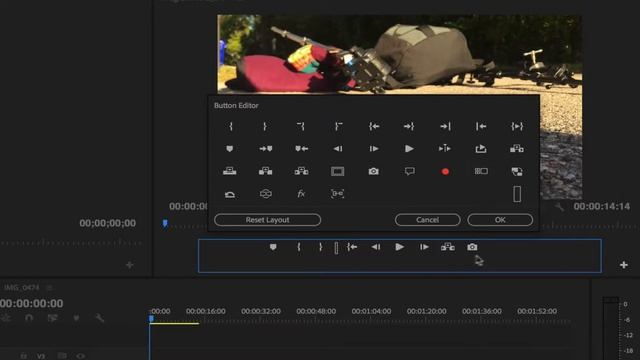The width and height of the screenshot is (640, 360).
Task: Open Program monitor Button Editor plus icon
Action: 624,265
